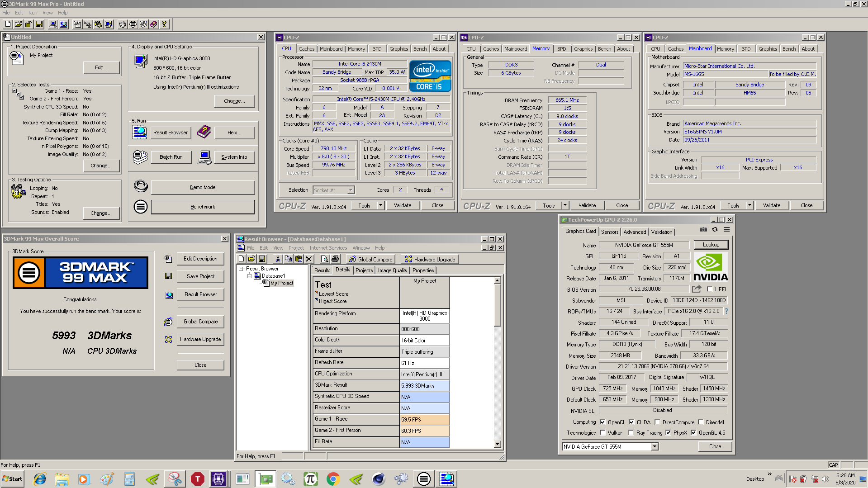Click the scroll down arrow in Result Browser
The width and height of the screenshot is (868, 488).
(x=497, y=444)
